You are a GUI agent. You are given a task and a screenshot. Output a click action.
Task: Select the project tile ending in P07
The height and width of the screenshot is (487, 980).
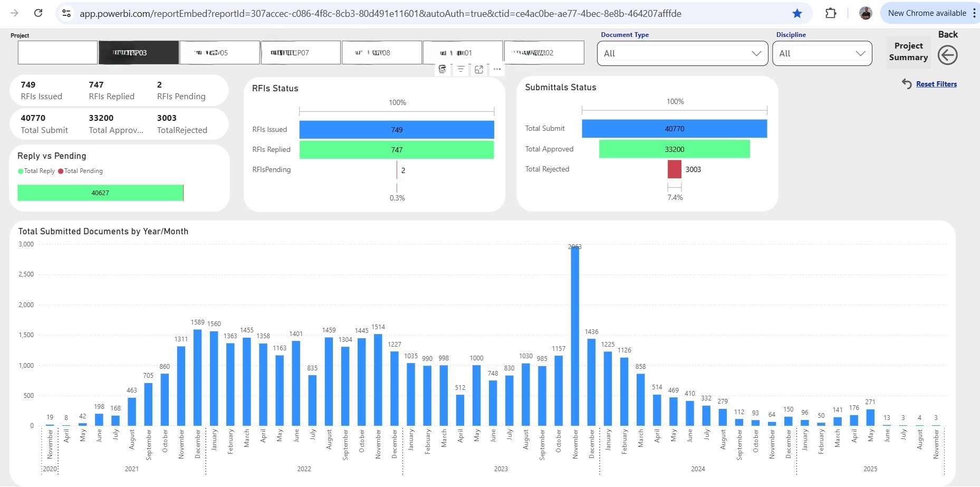tap(301, 53)
